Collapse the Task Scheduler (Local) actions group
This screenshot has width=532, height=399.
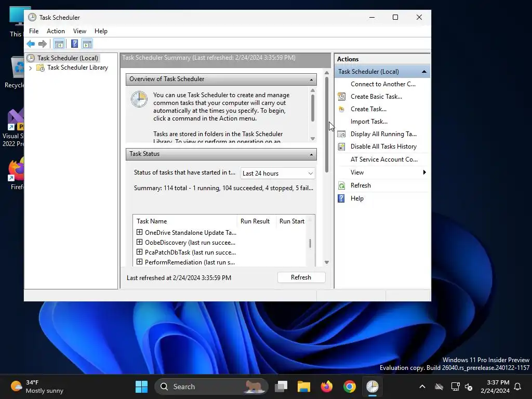pyautogui.click(x=424, y=72)
